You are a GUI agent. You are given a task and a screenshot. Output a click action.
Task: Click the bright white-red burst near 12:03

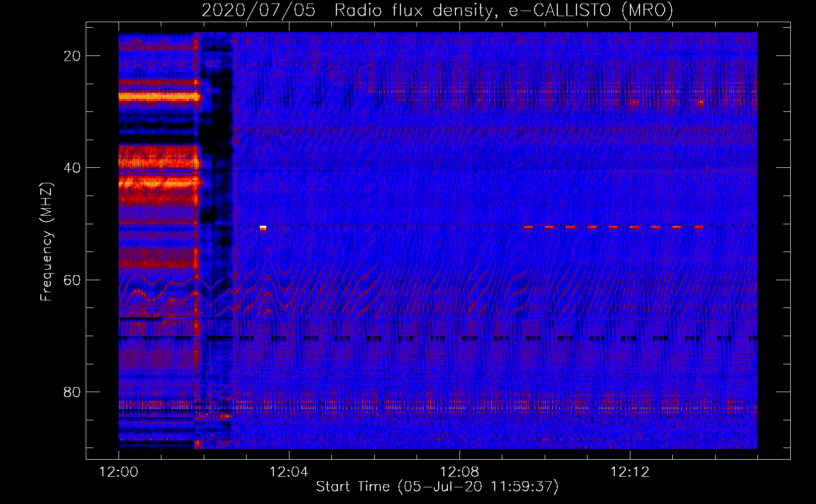[x=263, y=228]
